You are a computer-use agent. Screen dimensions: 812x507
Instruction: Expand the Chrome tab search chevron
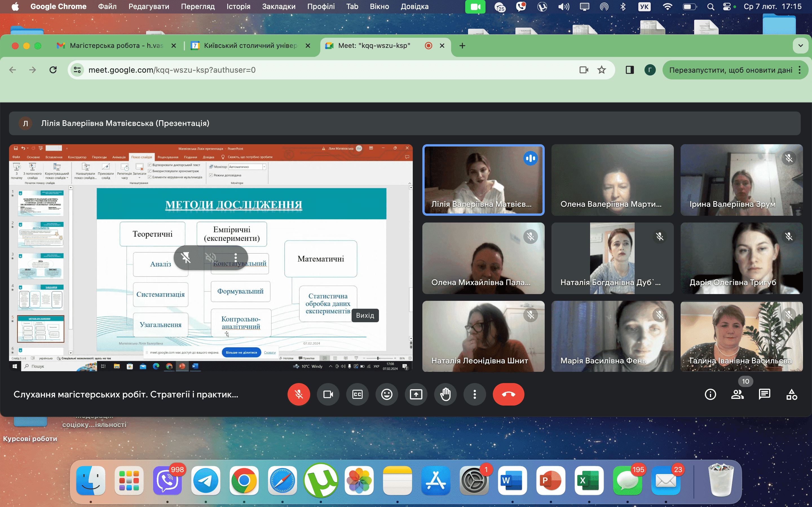pyautogui.click(x=801, y=46)
